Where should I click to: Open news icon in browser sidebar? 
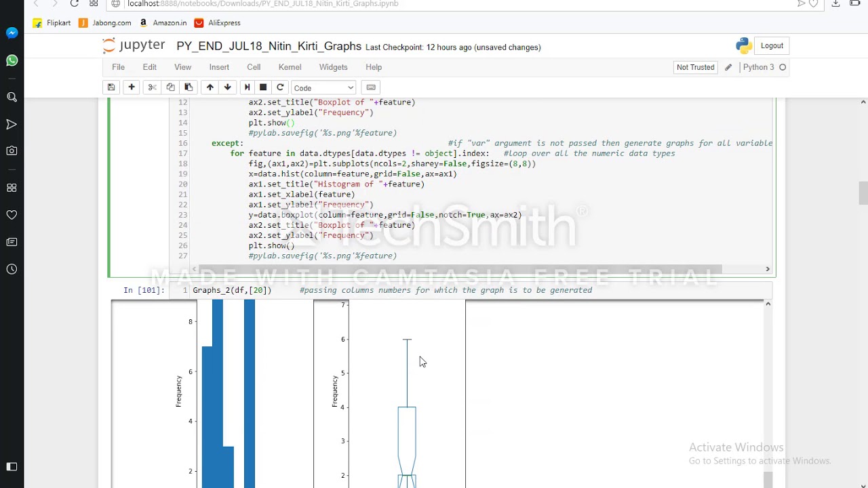pyautogui.click(x=12, y=242)
